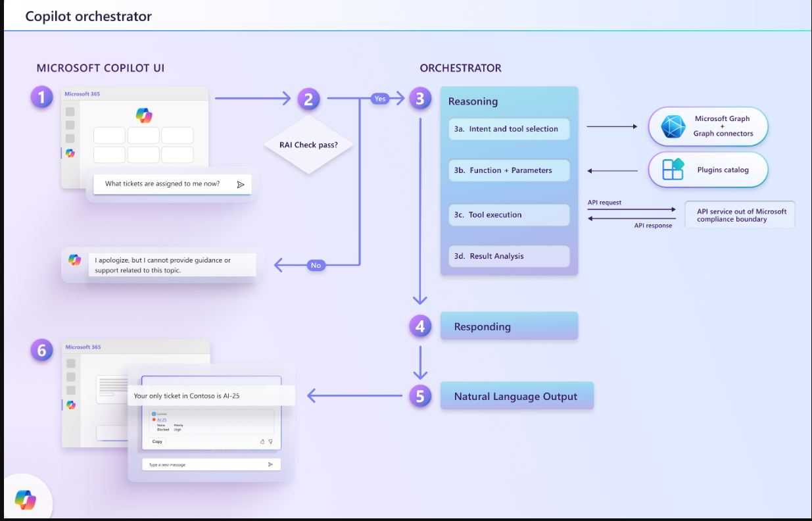Click the Copilot avatar next to the apology message
This screenshot has height=521, width=812.
pyautogui.click(x=75, y=260)
